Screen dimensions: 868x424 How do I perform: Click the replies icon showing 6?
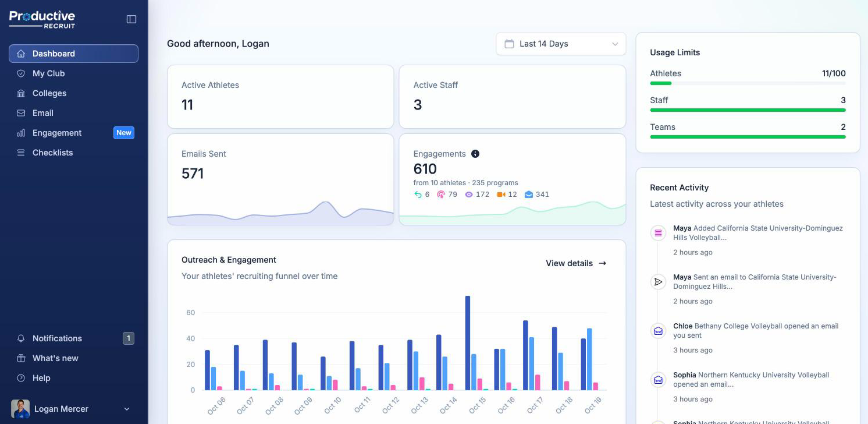coord(418,195)
